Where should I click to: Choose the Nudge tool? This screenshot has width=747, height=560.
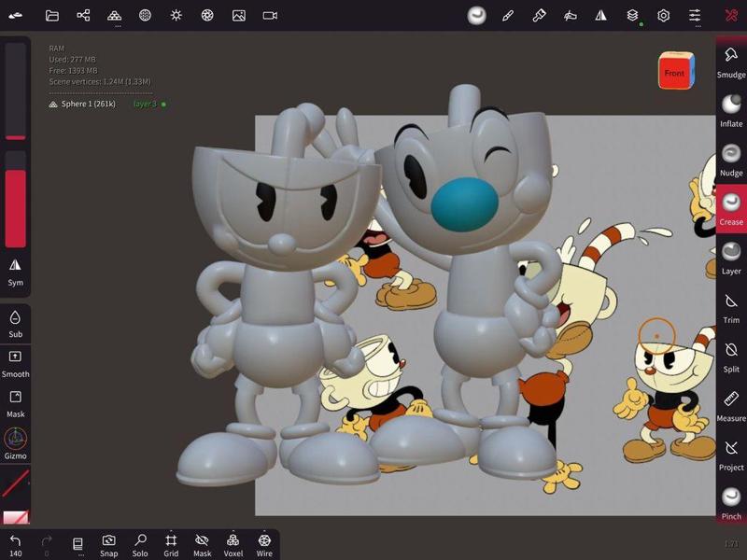tap(731, 160)
